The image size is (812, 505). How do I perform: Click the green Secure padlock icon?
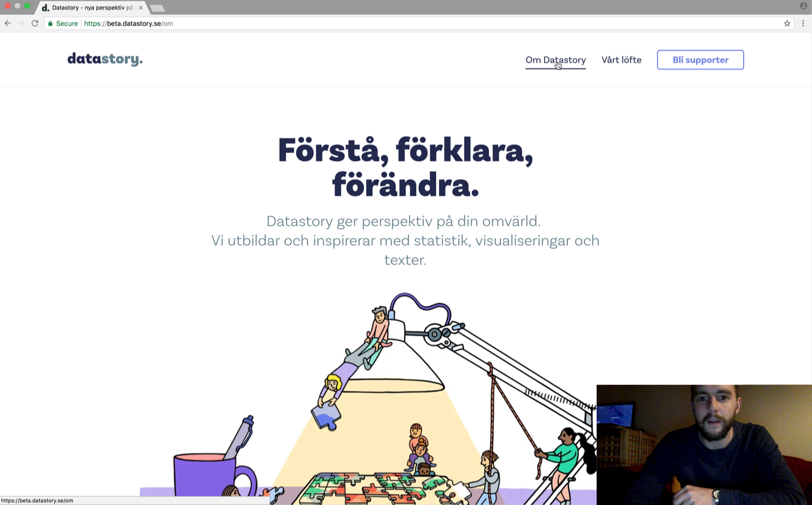(50, 24)
